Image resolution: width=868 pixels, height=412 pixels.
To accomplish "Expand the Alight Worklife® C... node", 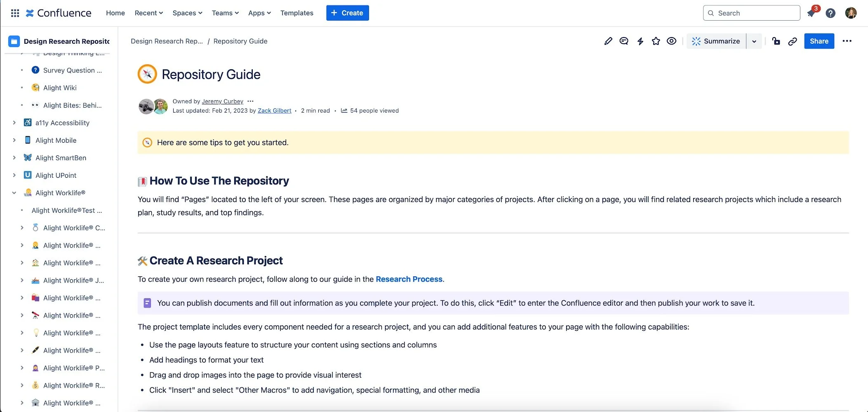I will point(22,228).
